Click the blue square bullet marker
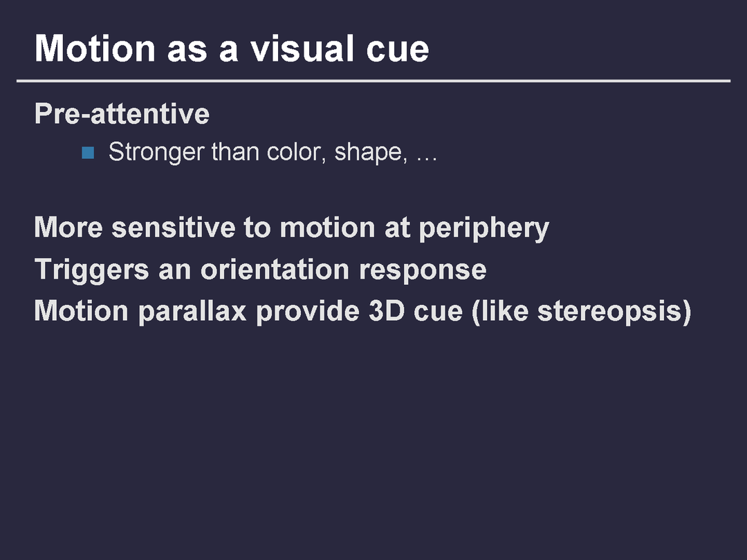Viewport: 747px width, 560px height. [87, 153]
